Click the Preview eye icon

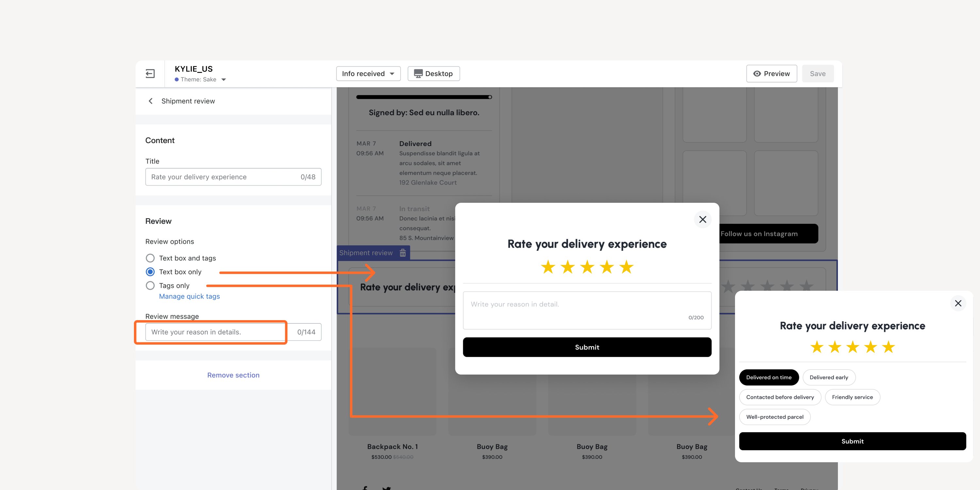(x=757, y=73)
